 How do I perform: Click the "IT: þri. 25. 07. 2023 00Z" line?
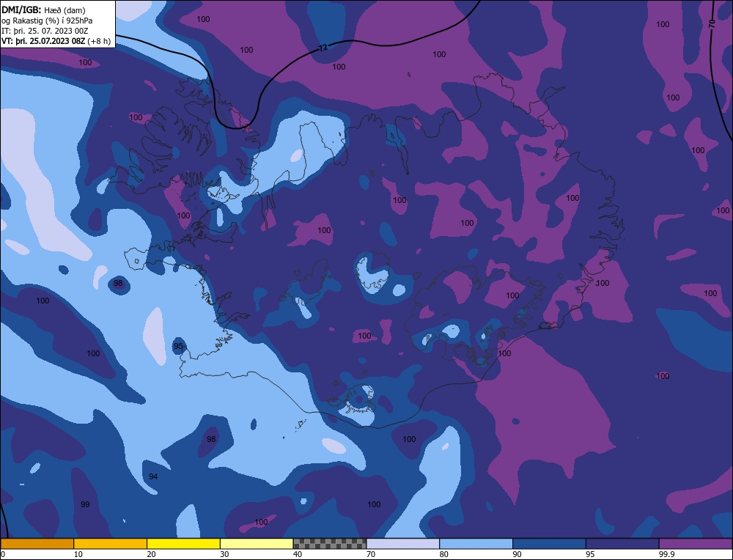click(45, 31)
